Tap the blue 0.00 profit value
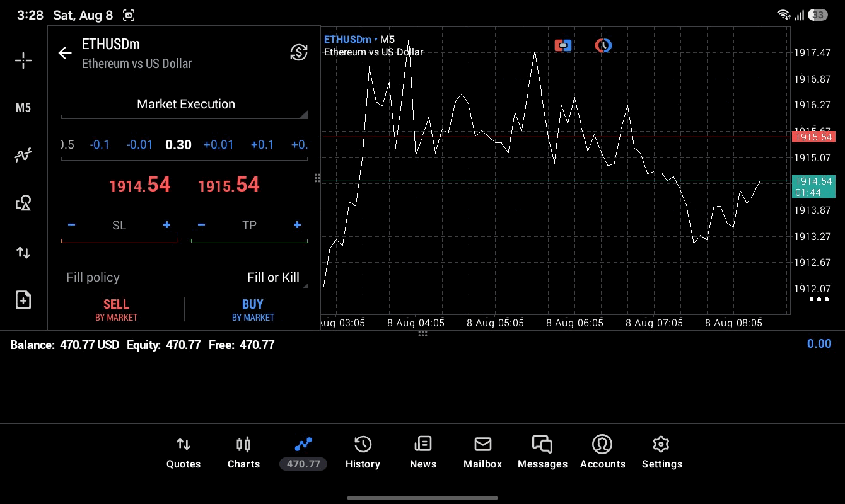845x504 pixels. (819, 343)
